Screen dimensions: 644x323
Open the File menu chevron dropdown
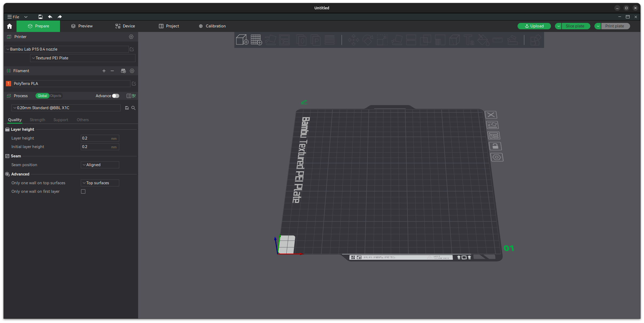tap(26, 17)
